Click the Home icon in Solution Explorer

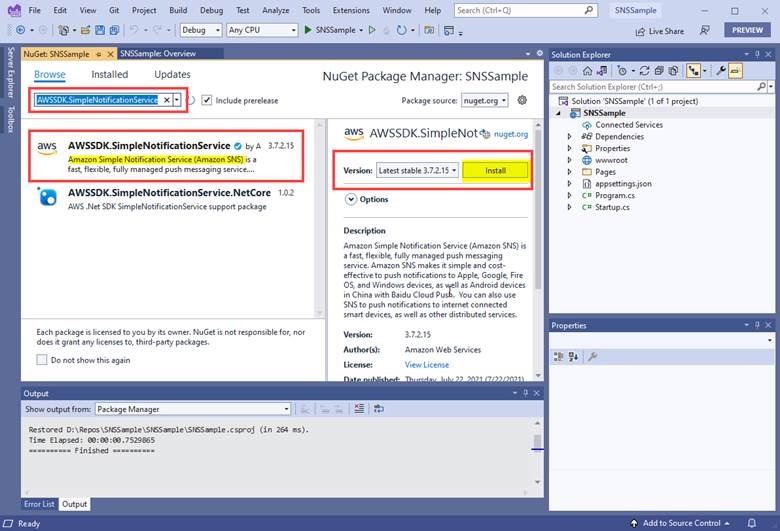(587, 71)
